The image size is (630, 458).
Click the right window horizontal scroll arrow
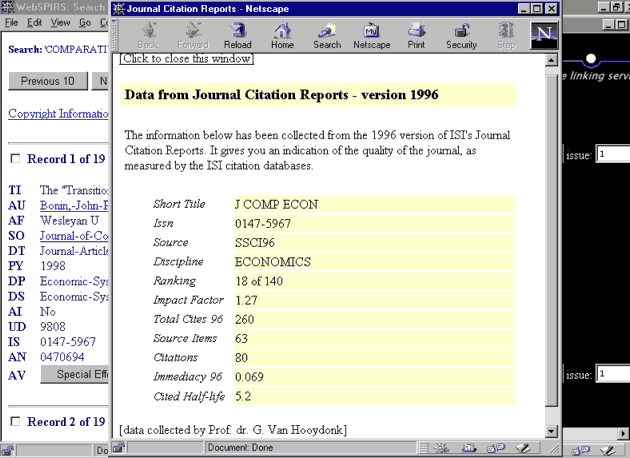(623, 434)
